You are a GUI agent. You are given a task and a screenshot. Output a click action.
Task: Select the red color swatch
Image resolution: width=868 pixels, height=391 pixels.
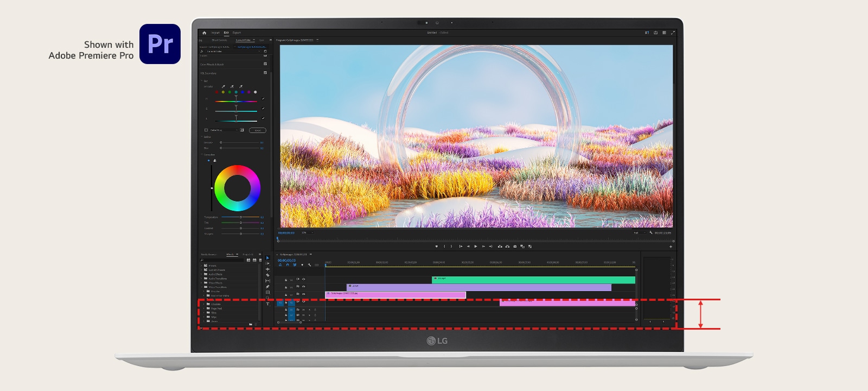[x=216, y=92]
